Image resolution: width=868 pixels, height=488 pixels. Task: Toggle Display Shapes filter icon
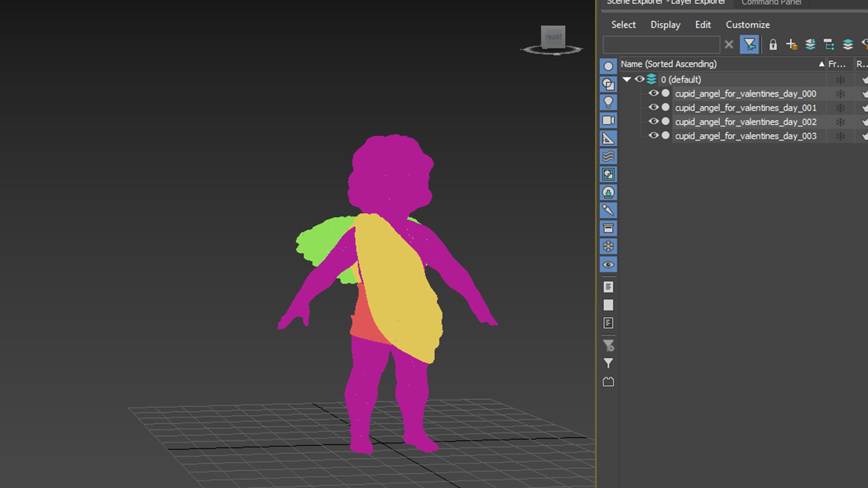click(x=608, y=84)
